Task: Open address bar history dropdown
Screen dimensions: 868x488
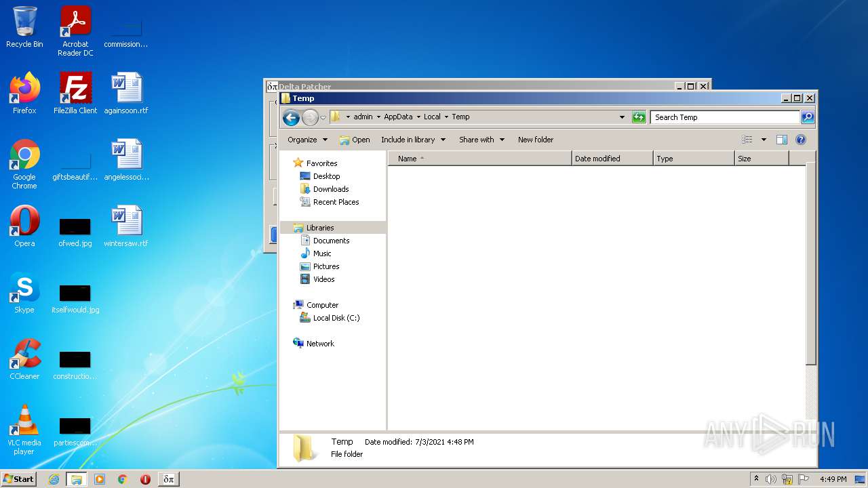Action: coord(623,117)
